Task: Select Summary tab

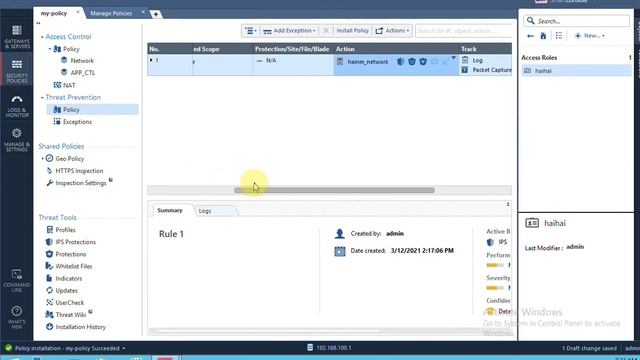Action: coord(170,210)
